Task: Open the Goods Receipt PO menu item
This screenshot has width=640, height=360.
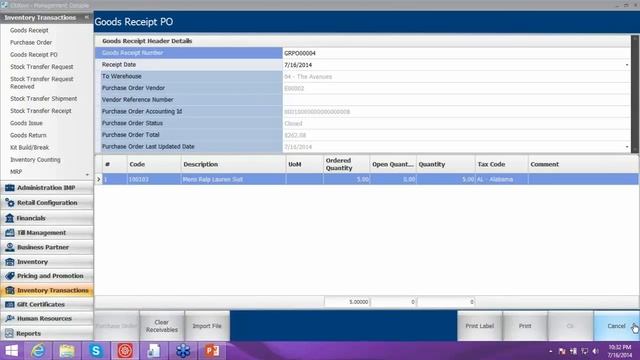Action: [34, 55]
